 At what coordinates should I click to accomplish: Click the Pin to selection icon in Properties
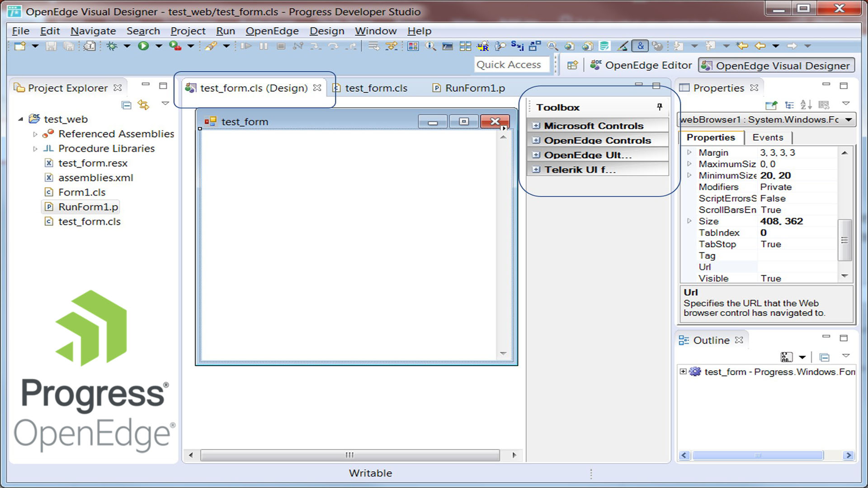(x=771, y=105)
